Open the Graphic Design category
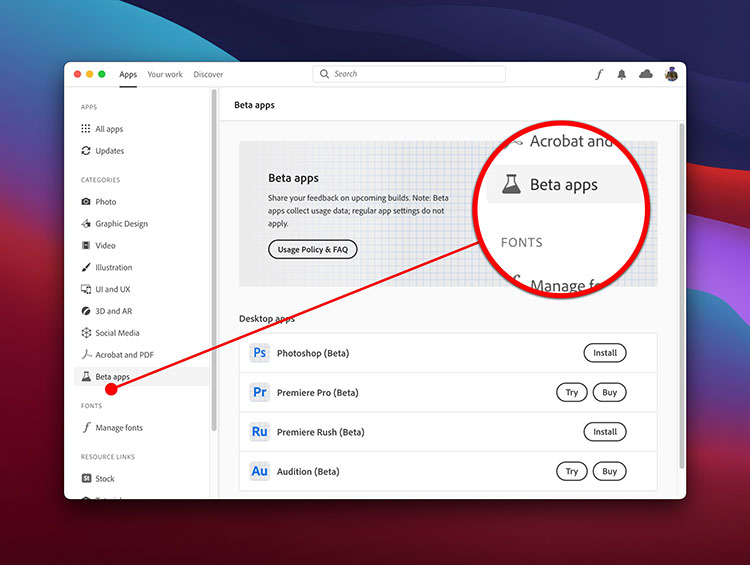 point(121,223)
